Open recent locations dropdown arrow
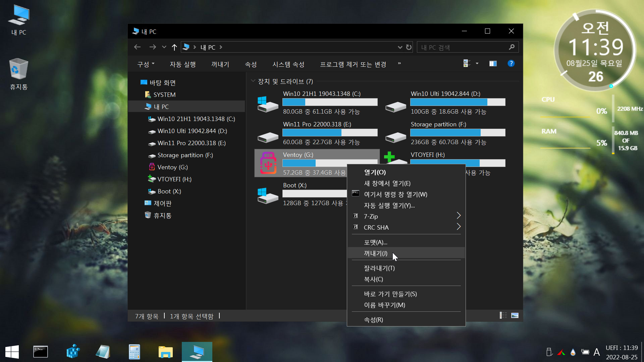This screenshot has width=644, height=362. pos(164,47)
